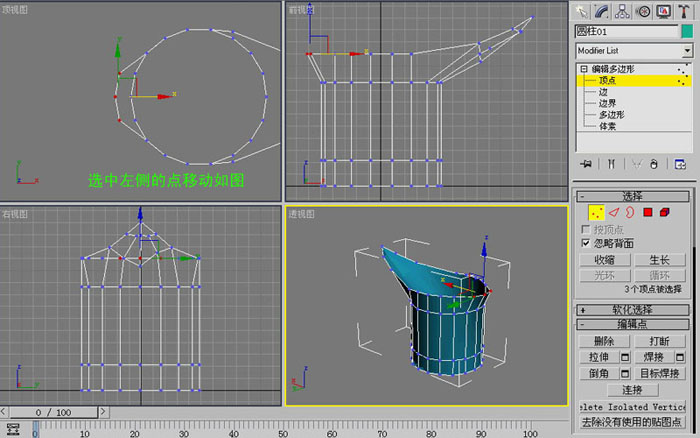Click the 去除没有使用的贴图点 button
The height and width of the screenshot is (438, 700).
(x=632, y=422)
